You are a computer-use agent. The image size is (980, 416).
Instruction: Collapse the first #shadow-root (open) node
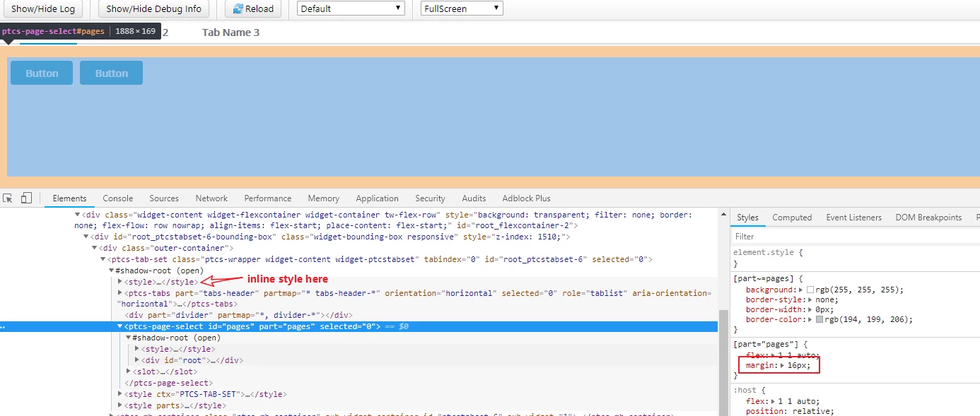pyautogui.click(x=112, y=271)
